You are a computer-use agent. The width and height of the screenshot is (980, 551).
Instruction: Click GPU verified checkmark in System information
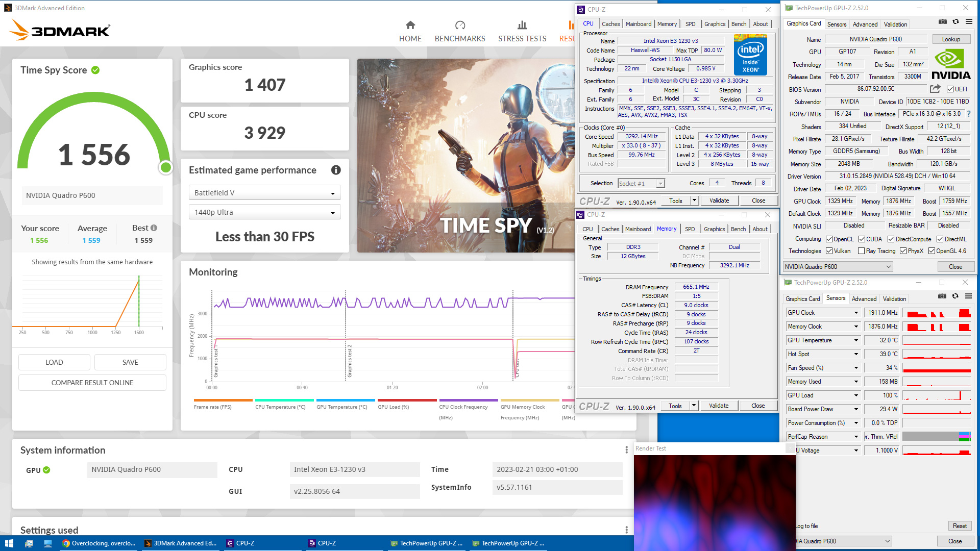click(x=46, y=470)
